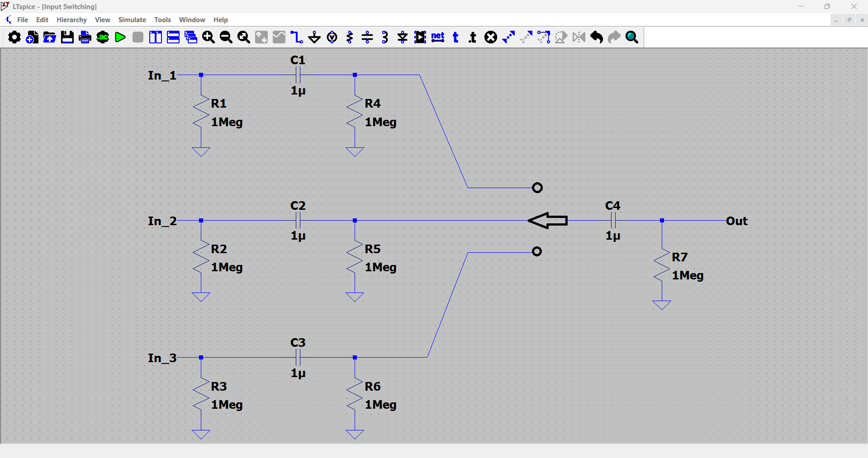Select resistor R4 label
This screenshot has height=458, width=868.
tap(373, 104)
